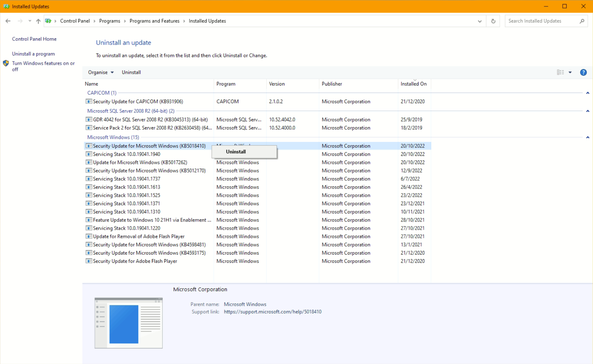Click the Back navigation arrow
Image resolution: width=593 pixels, height=364 pixels.
(8, 21)
